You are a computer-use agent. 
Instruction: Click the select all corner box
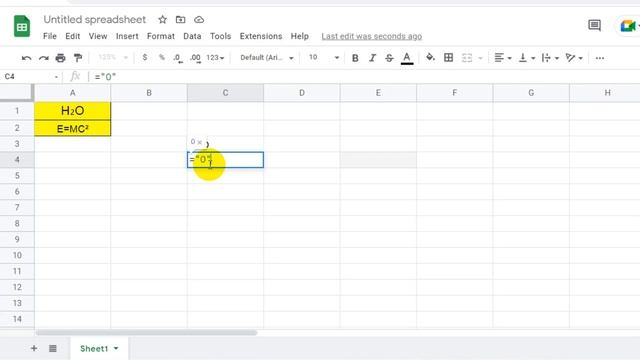pyautogui.click(x=17, y=92)
